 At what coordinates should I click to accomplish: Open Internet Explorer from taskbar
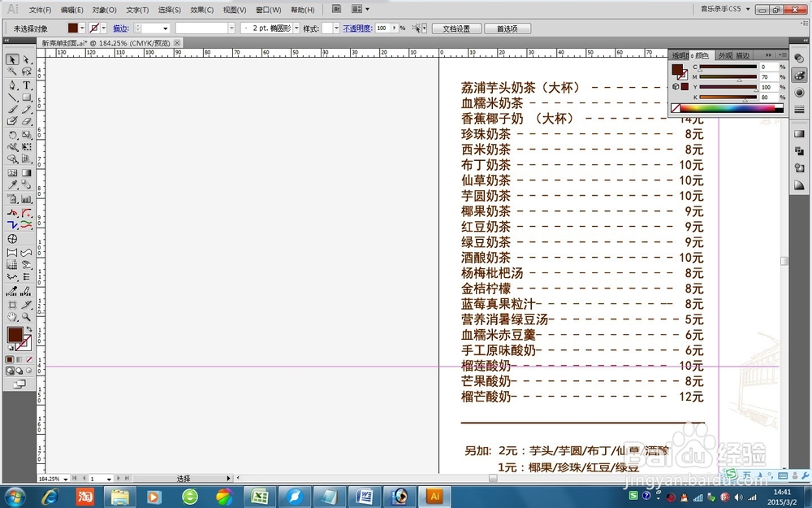point(50,497)
